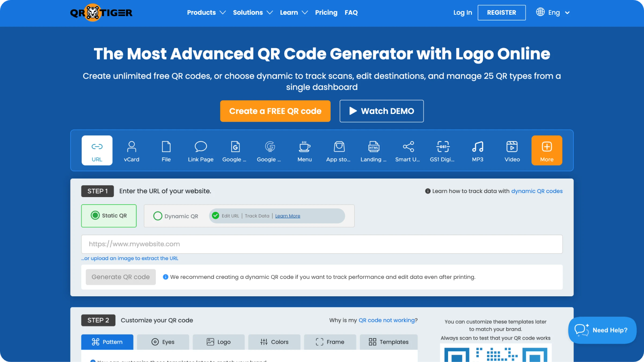Click the Generate QR code button
Viewport: 644px width, 362px height.
[121, 277]
